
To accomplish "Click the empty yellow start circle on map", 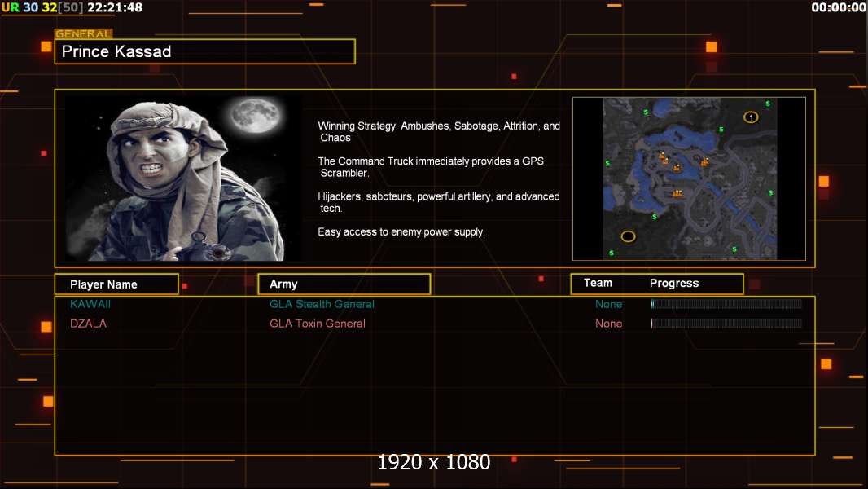I will click(628, 236).
